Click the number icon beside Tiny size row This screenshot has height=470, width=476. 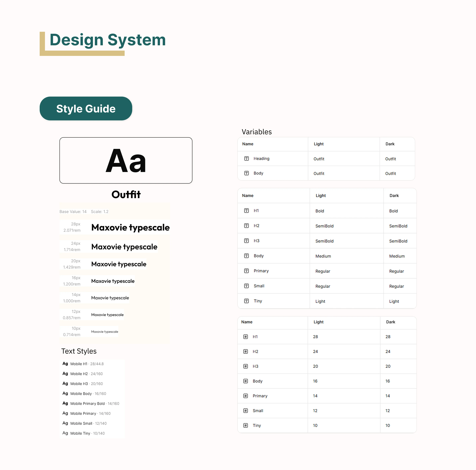pos(245,425)
